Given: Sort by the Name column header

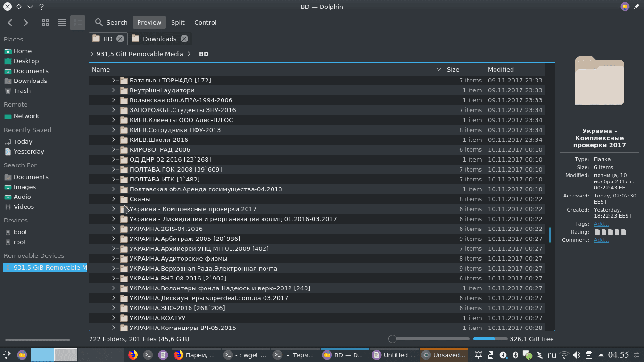Looking at the screenshot, I should (266, 69).
